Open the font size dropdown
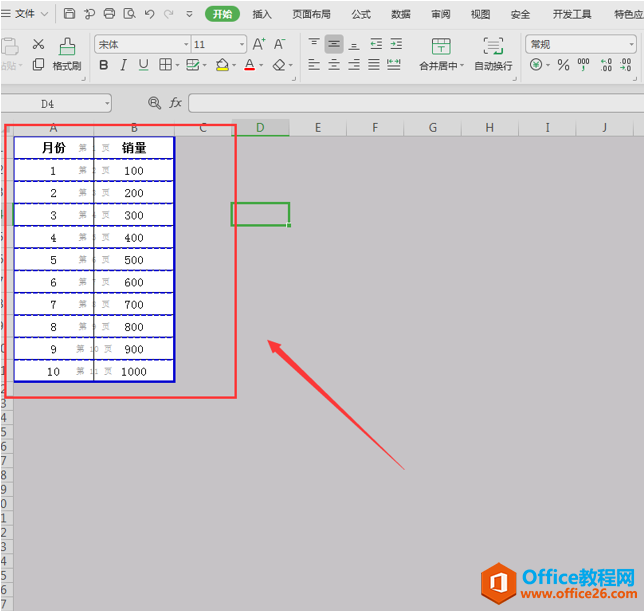The height and width of the screenshot is (611, 644). 242,44
